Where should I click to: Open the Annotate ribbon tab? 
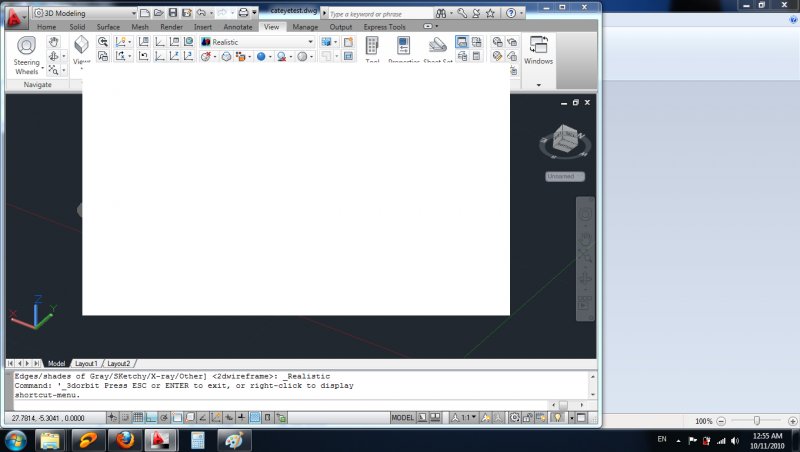[238, 27]
